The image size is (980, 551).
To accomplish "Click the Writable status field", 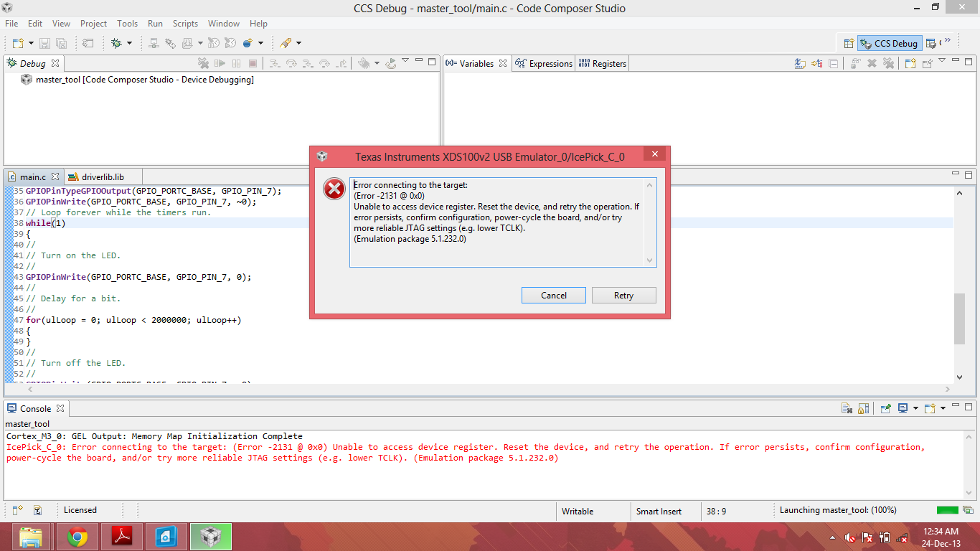I will 578,512.
